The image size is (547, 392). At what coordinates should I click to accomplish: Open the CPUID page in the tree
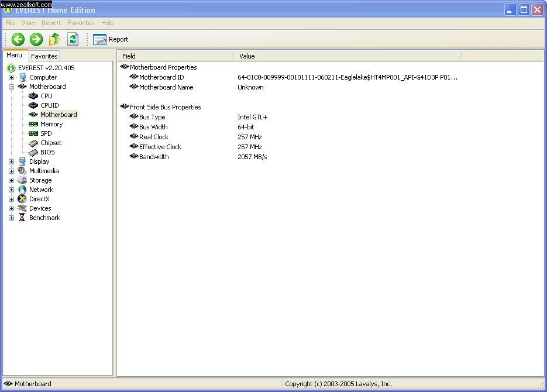coord(50,105)
